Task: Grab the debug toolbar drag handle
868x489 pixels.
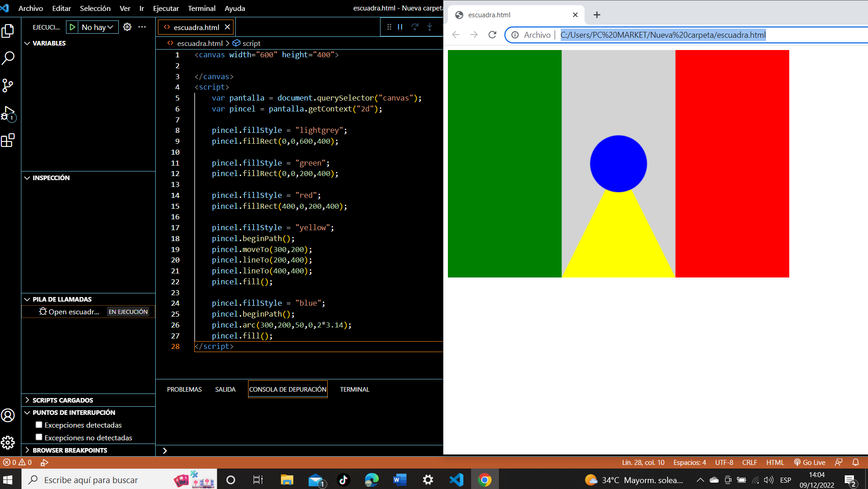Action: click(389, 27)
